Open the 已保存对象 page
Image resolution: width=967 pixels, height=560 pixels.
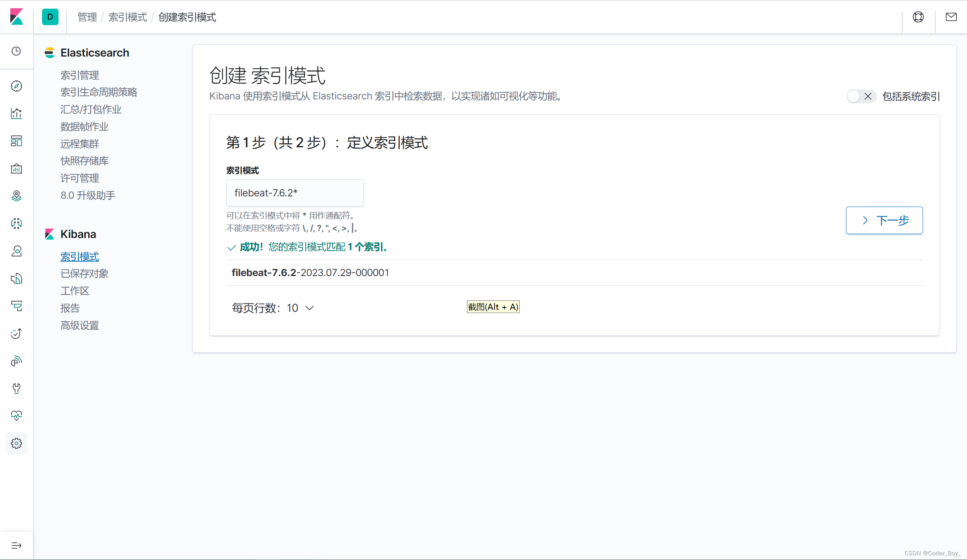coord(84,273)
